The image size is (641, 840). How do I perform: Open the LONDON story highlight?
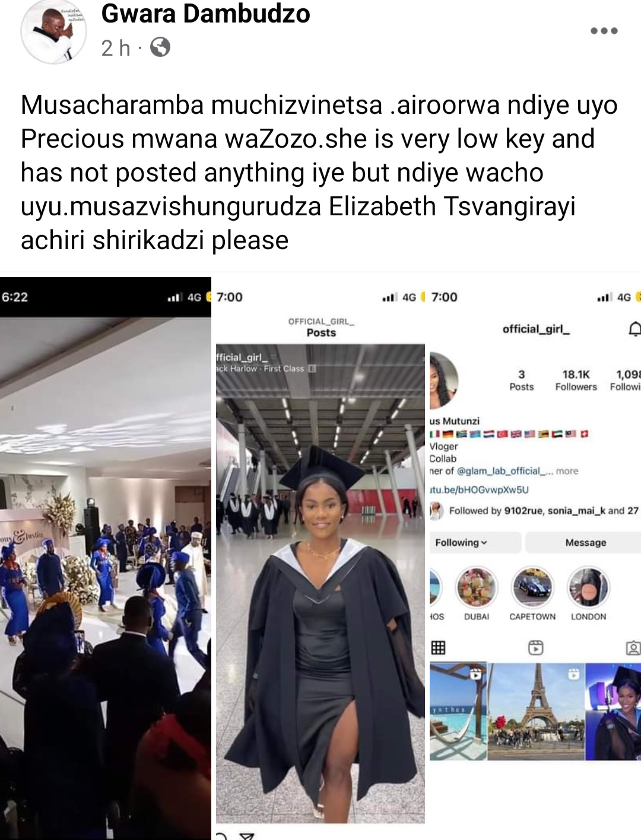[588, 594]
